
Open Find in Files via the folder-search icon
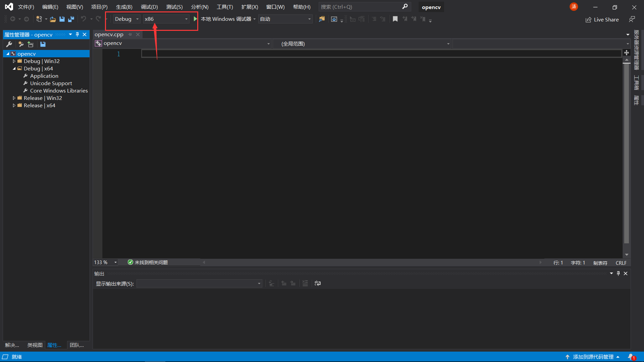[x=321, y=19]
